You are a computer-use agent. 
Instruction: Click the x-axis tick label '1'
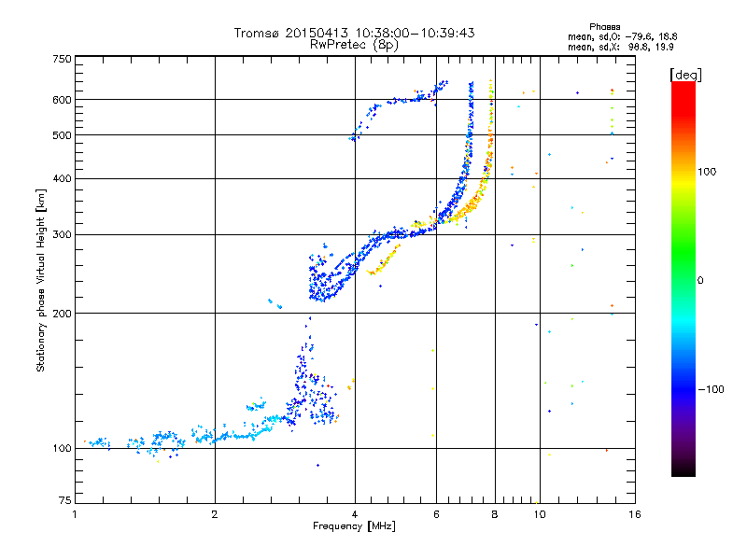[75, 514]
